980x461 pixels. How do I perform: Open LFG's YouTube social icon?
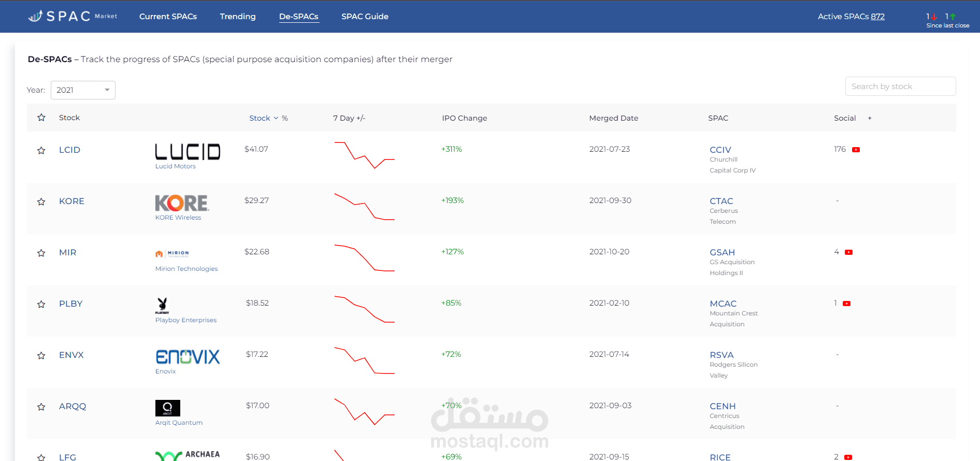[848, 457]
